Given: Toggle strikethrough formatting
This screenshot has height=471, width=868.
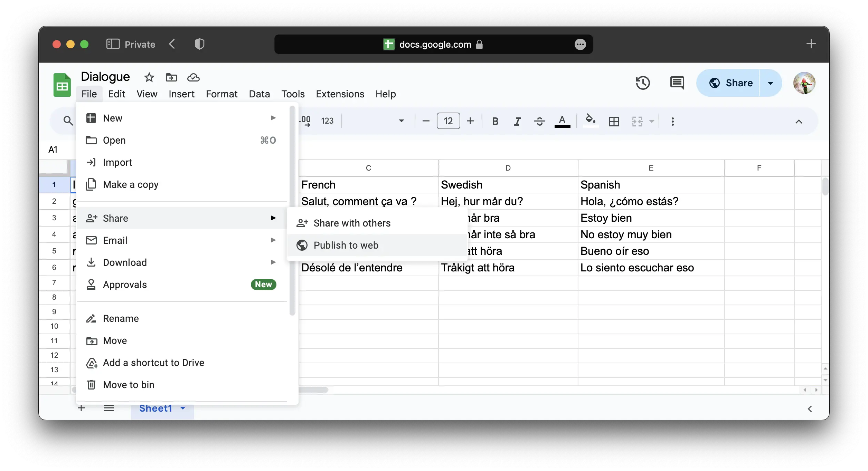Looking at the screenshot, I should pyautogui.click(x=539, y=121).
